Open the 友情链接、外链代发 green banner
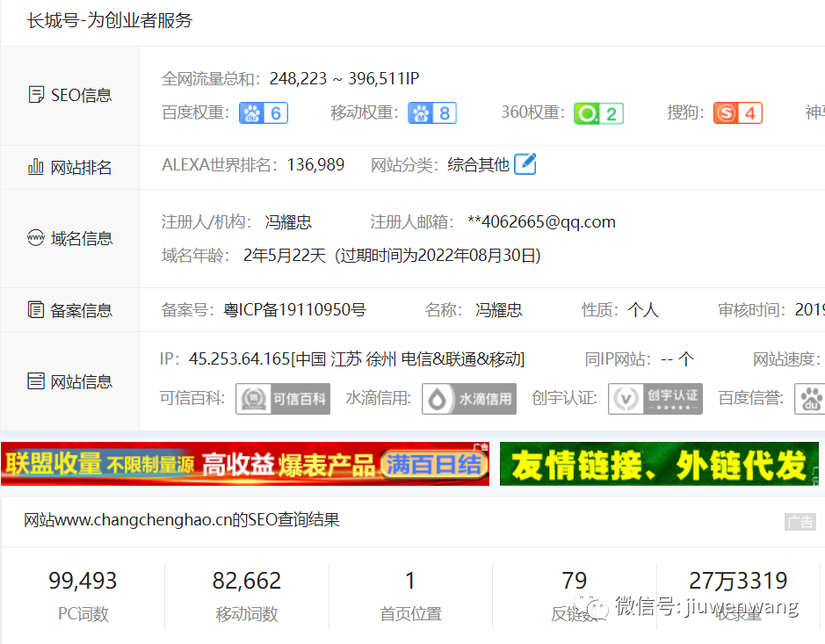This screenshot has height=644, width=825. (659, 464)
